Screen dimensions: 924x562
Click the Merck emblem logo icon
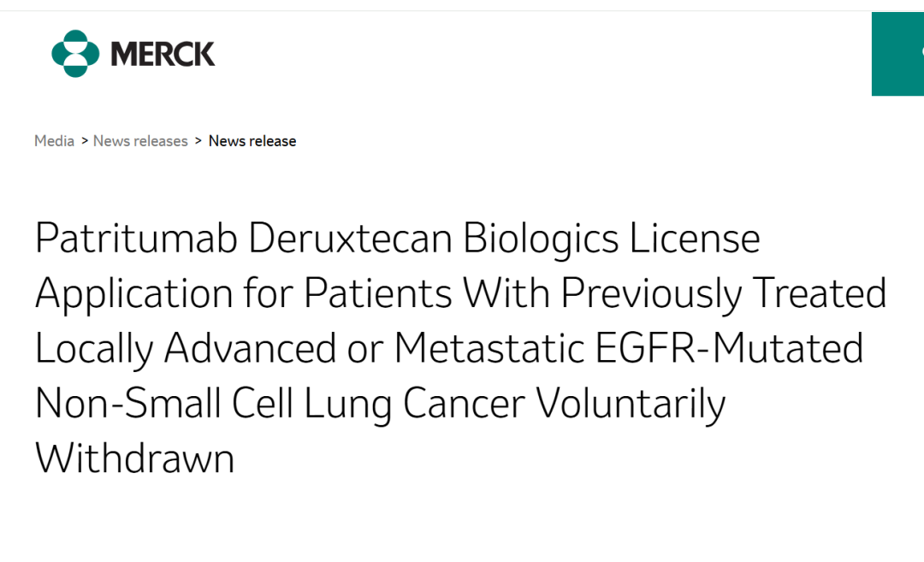click(75, 54)
